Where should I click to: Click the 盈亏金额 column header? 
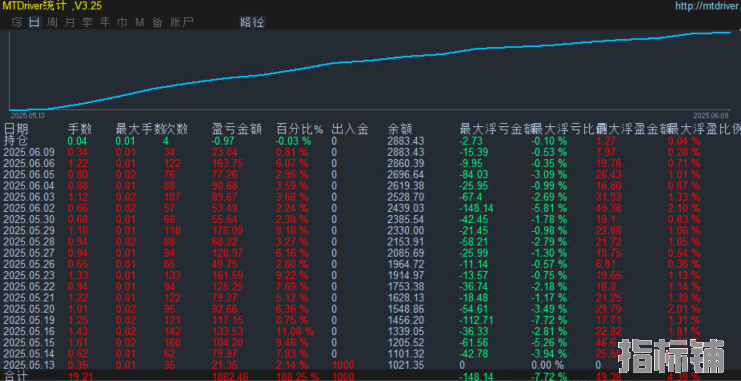click(237, 129)
